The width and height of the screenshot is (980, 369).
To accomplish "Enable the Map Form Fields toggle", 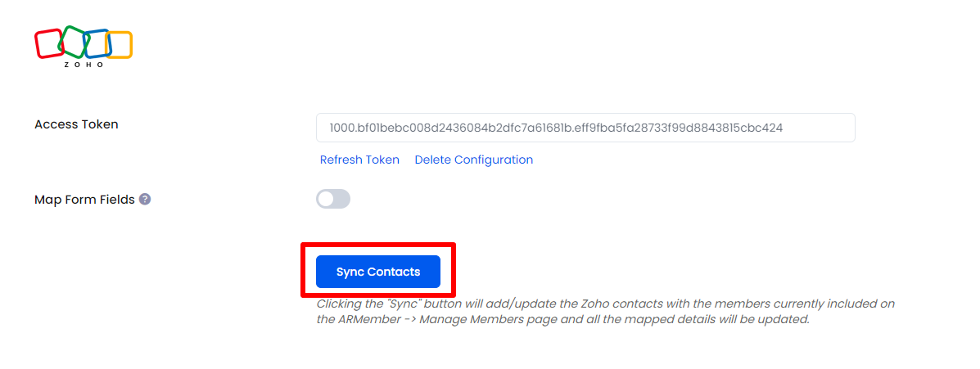I will (333, 199).
